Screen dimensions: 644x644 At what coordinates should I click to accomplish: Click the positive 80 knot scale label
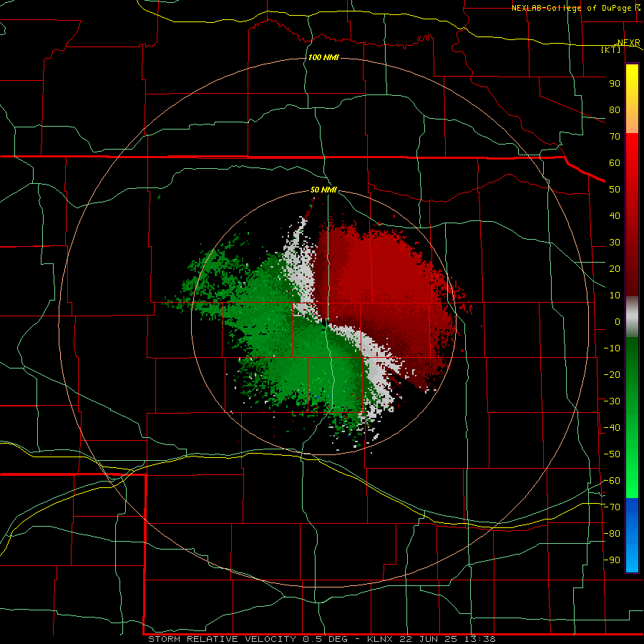pyautogui.click(x=615, y=109)
